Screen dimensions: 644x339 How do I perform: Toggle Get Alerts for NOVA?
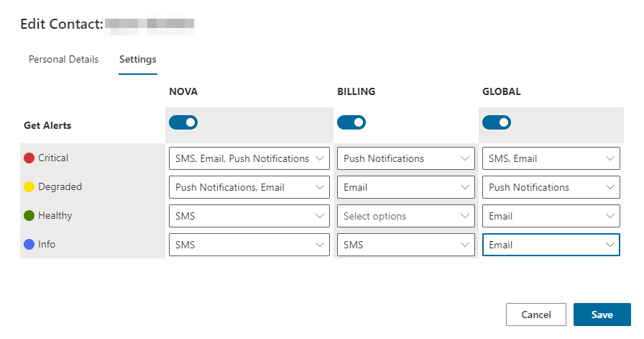(183, 123)
